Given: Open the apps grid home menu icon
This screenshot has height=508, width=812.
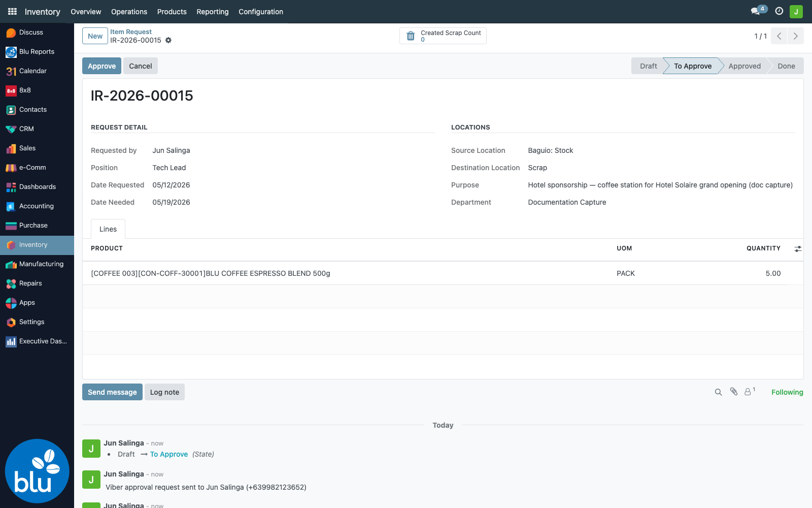Looking at the screenshot, I should coord(12,11).
